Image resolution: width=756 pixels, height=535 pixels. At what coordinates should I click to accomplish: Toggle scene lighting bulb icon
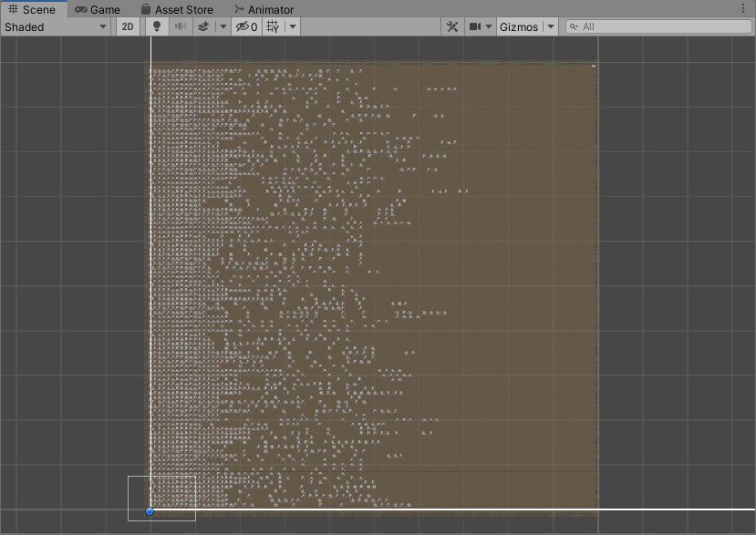pos(157,27)
